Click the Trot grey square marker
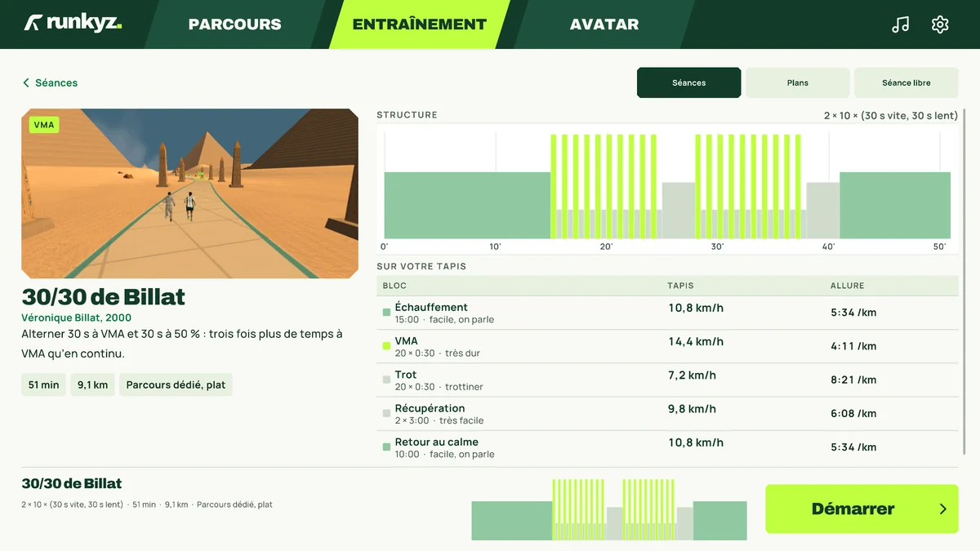980x551 pixels. (x=386, y=380)
